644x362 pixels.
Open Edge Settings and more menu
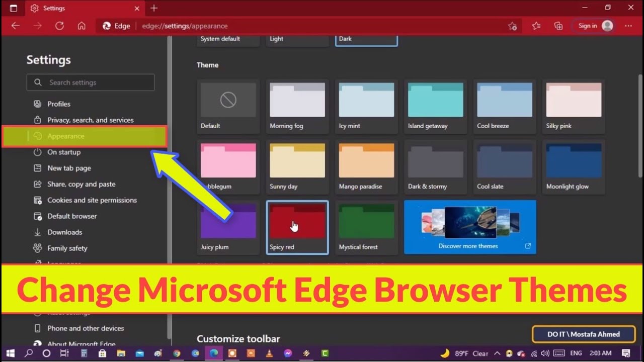pos(628,26)
